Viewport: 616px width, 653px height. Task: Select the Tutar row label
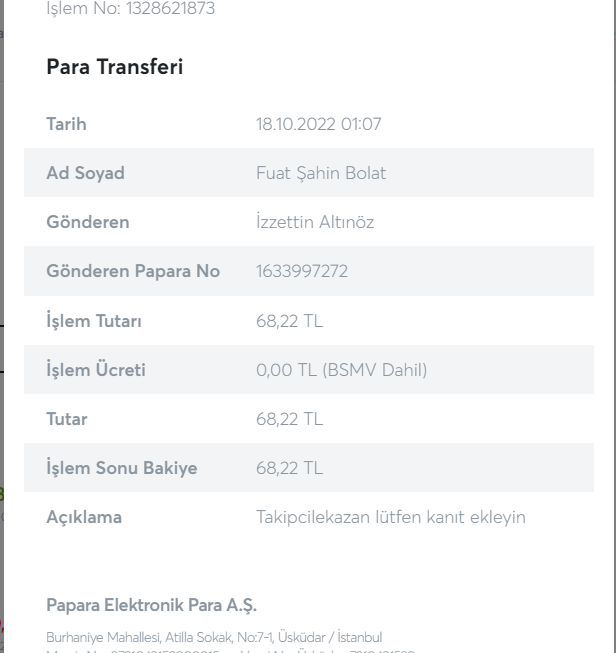click(66, 419)
